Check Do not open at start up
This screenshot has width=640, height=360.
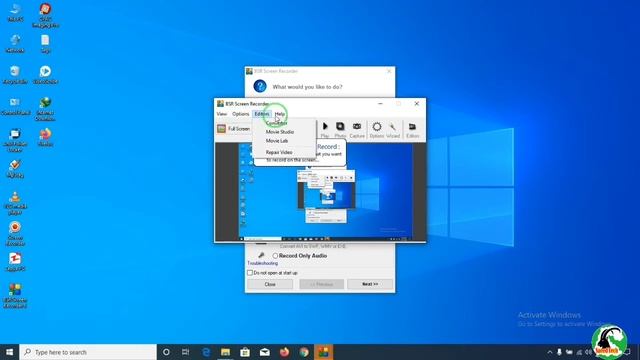[x=250, y=273]
